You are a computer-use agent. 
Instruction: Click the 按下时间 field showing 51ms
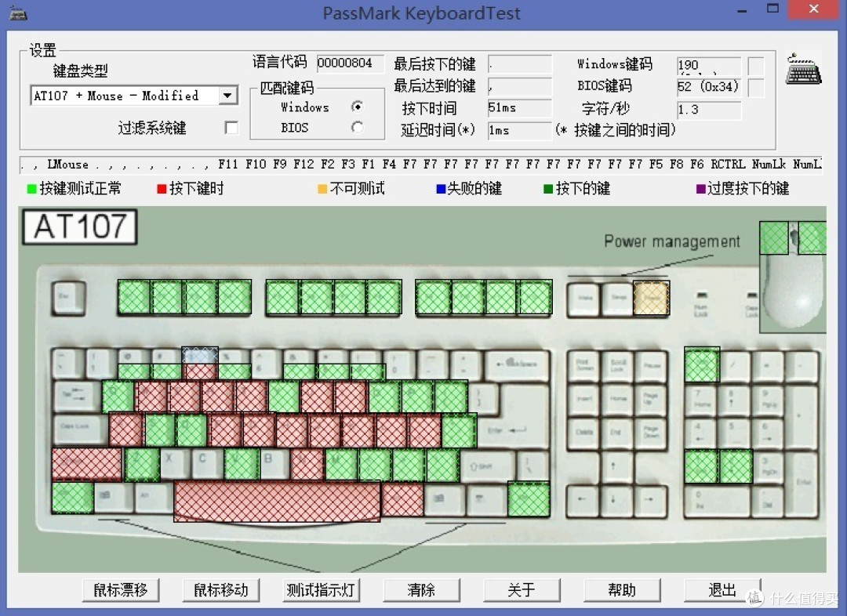point(520,108)
